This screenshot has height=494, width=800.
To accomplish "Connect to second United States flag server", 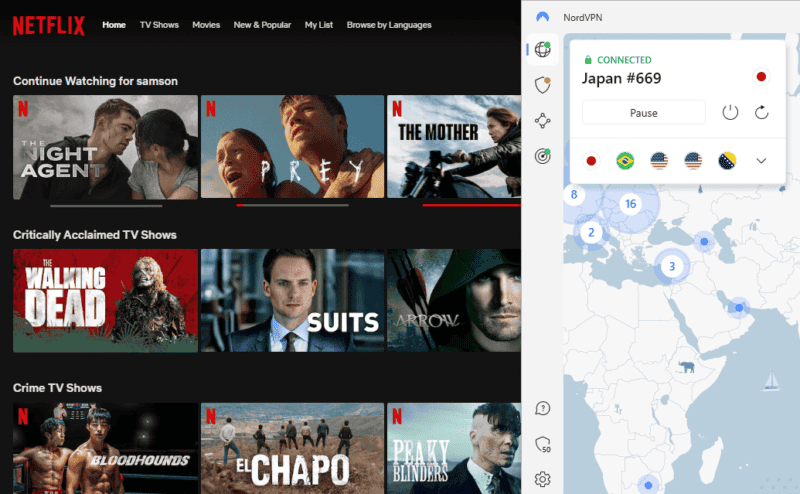I will tap(693, 161).
